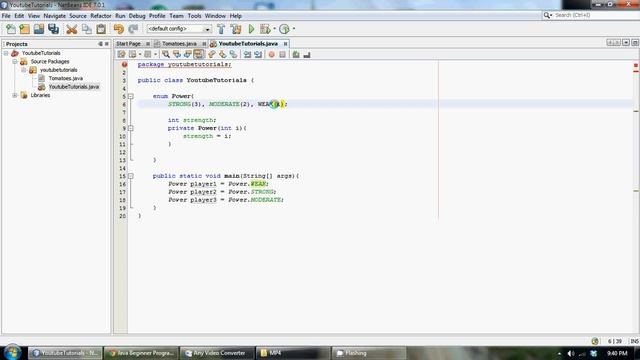Screen dimensions: 640x360
Task: Open the Tools menu
Action: coord(194,16)
